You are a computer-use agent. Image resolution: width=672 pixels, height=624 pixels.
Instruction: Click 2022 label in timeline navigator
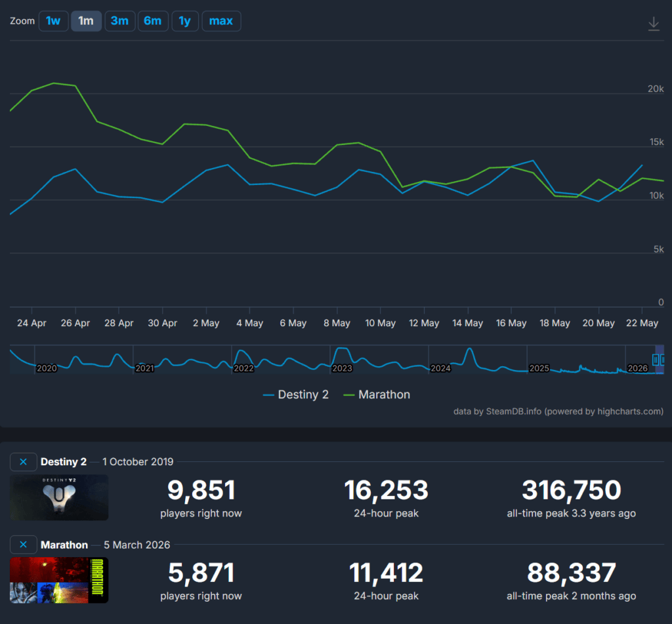pos(243,368)
